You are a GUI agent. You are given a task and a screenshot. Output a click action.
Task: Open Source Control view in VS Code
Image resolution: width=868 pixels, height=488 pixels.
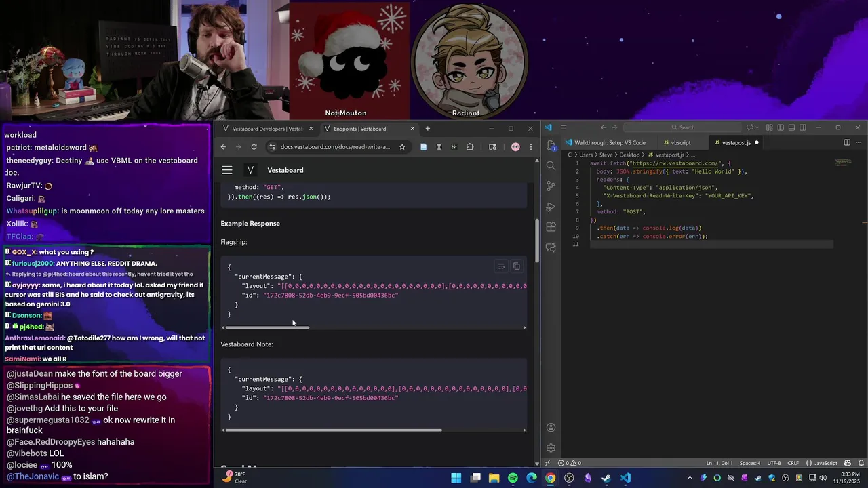[551, 186]
